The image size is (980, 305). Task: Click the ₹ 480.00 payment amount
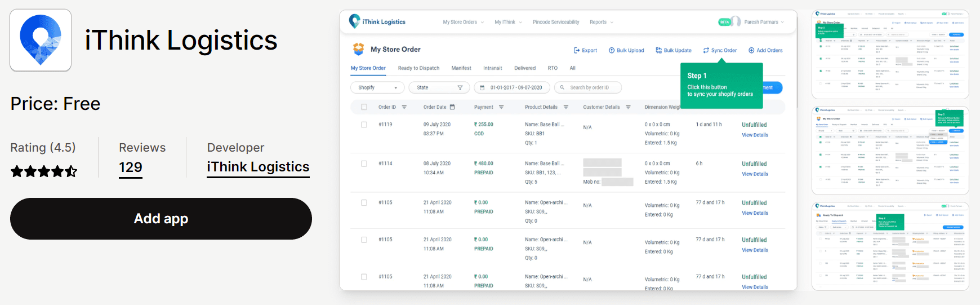484,163
